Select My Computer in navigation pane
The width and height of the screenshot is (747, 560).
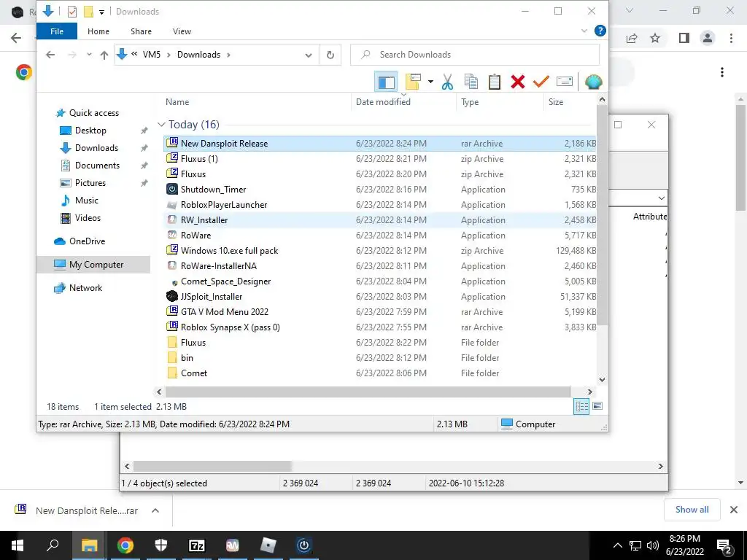point(93,264)
